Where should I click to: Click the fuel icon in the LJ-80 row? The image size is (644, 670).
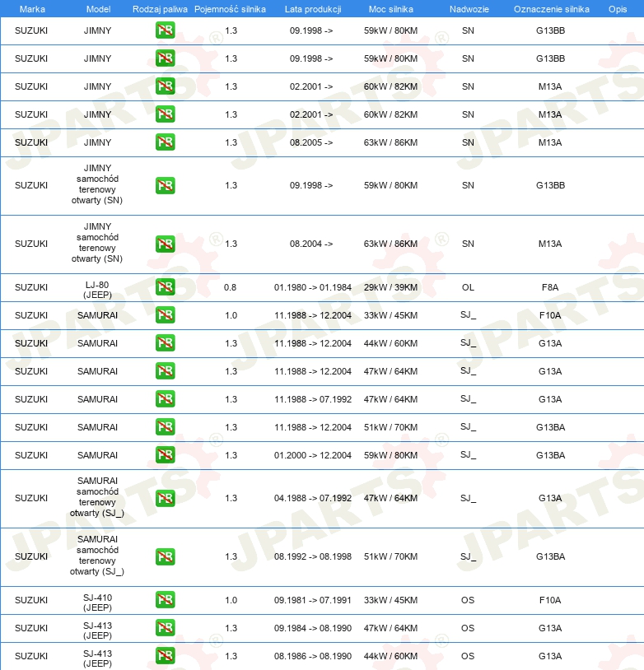165,287
